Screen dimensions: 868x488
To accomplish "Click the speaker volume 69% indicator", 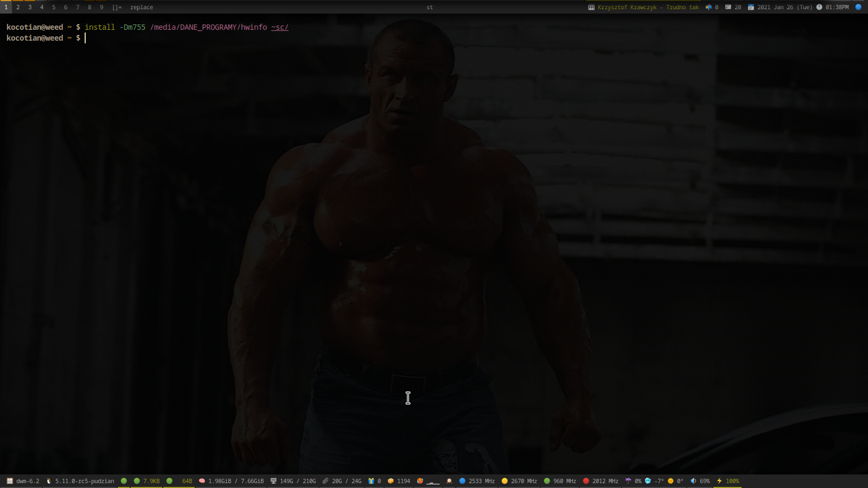I will [x=700, y=481].
